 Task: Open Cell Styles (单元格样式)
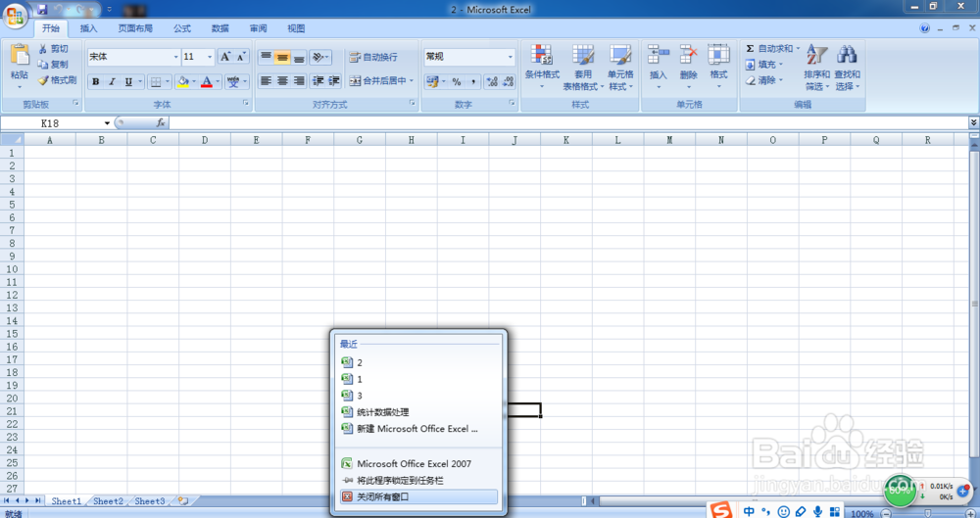[620, 67]
